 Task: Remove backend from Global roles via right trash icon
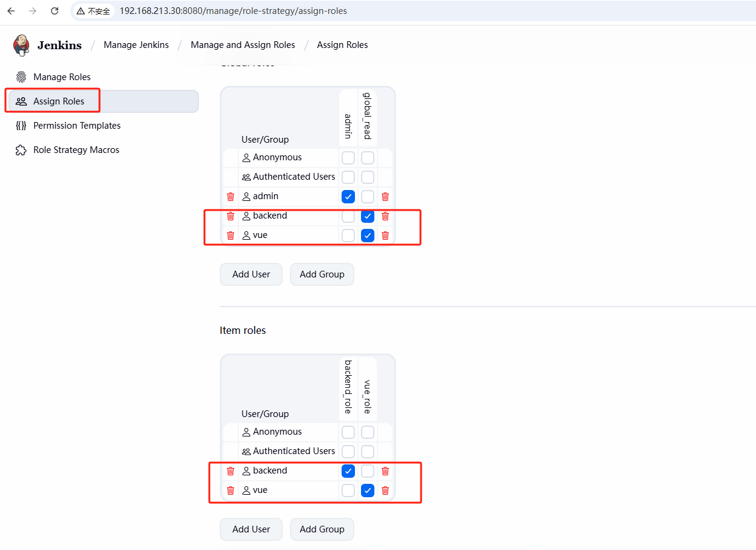385,216
